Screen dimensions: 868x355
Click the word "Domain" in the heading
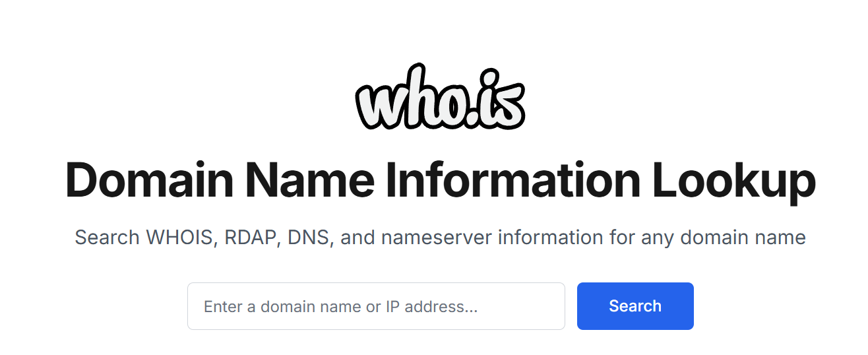[x=149, y=179]
